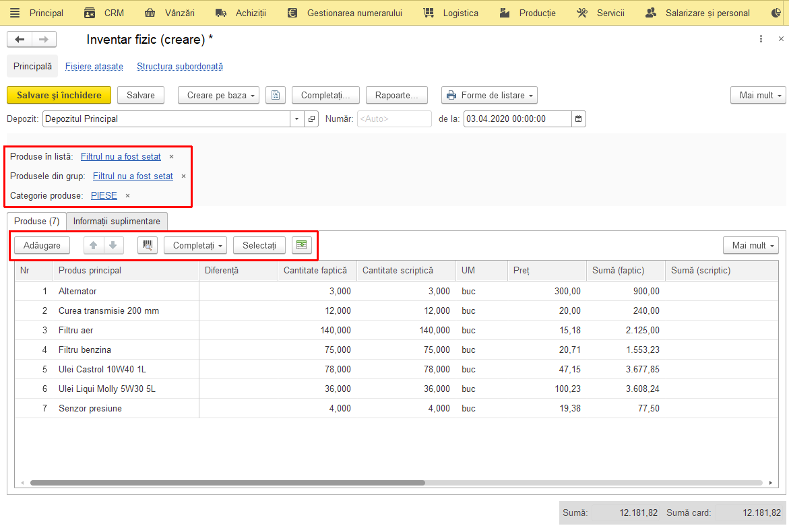Move row up with up arrow
The height and width of the screenshot is (532, 789).
click(x=94, y=245)
